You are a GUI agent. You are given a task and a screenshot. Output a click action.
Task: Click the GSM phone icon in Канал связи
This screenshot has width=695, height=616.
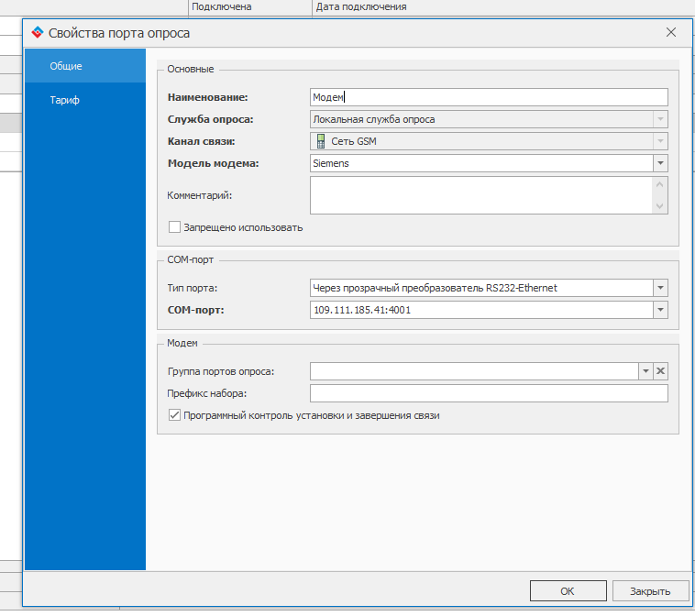tap(321, 141)
